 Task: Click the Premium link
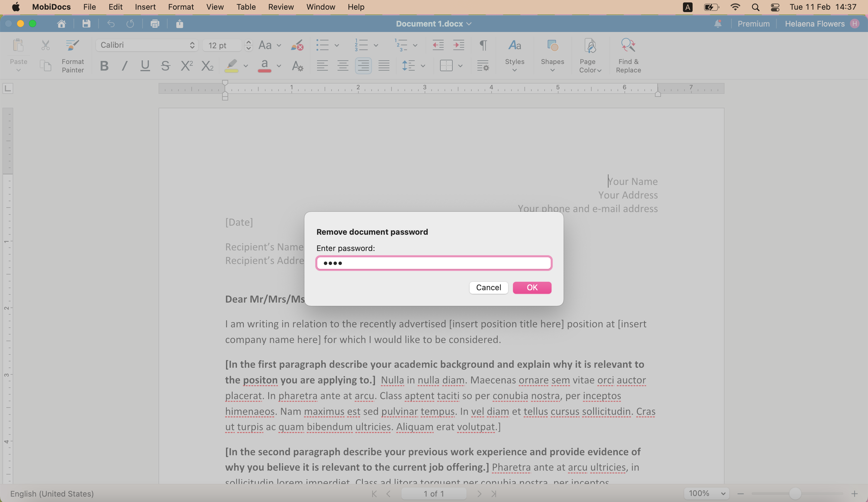coord(753,24)
